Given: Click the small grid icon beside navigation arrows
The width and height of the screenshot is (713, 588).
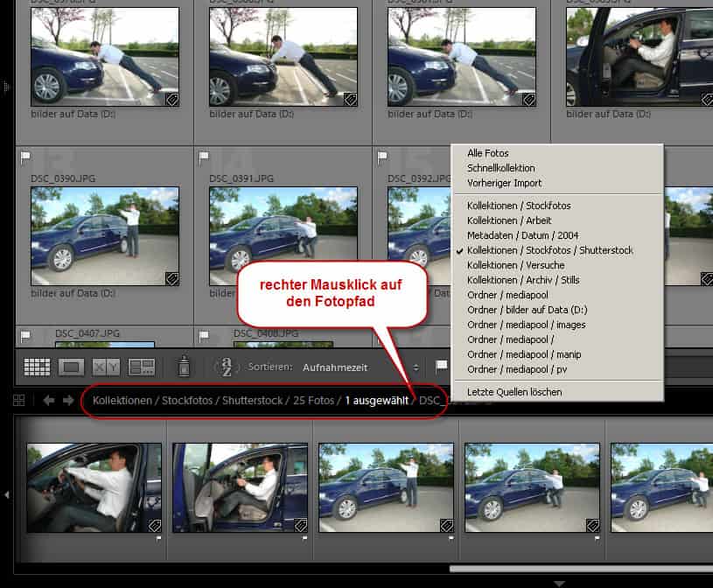Looking at the screenshot, I should (19, 401).
